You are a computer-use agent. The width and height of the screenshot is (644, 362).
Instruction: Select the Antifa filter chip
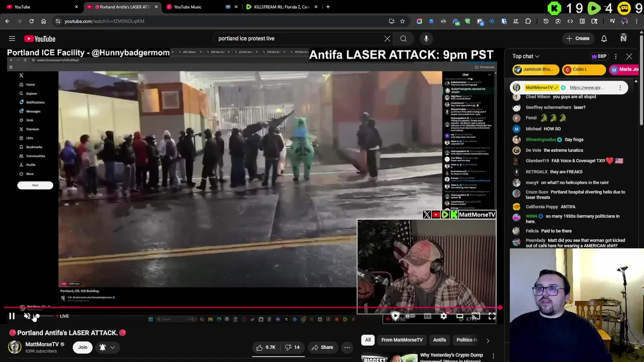point(440,340)
